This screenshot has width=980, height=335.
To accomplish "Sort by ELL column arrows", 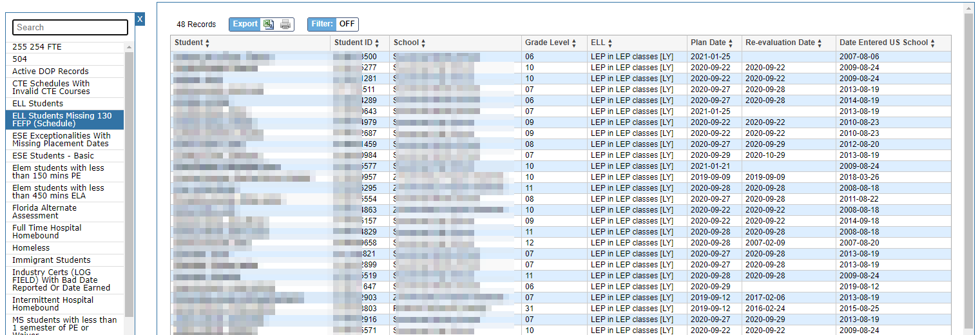I will 610,43.
